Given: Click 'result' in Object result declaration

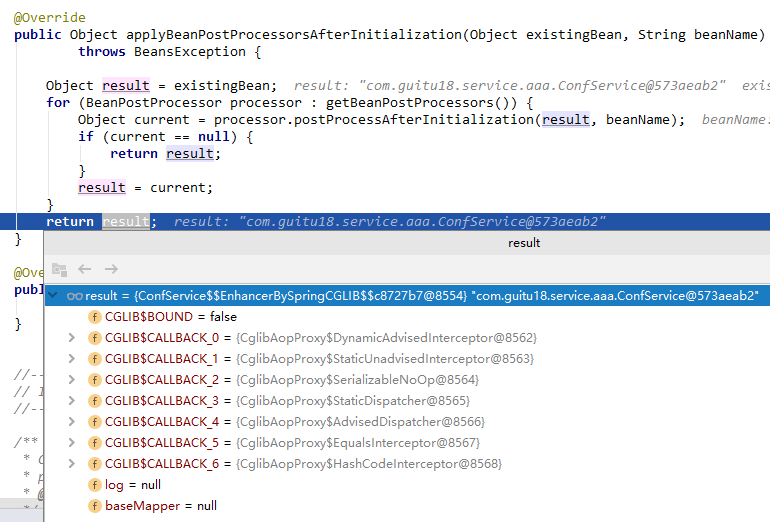Looking at the screenshot, I should (x=126, y=85).
